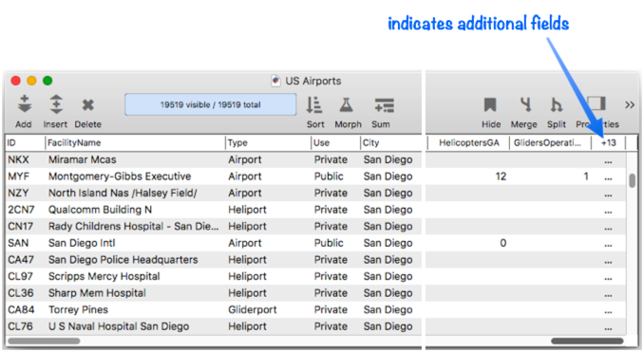Open ellipsis for Montgomery-Gibbs Executive row
The width and height of the screenshot is (644, 352).
coord(608,178)
